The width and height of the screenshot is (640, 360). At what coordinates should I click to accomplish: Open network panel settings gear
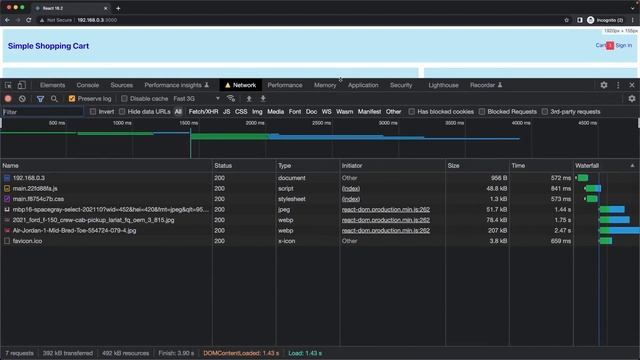(x=632, y=99)
